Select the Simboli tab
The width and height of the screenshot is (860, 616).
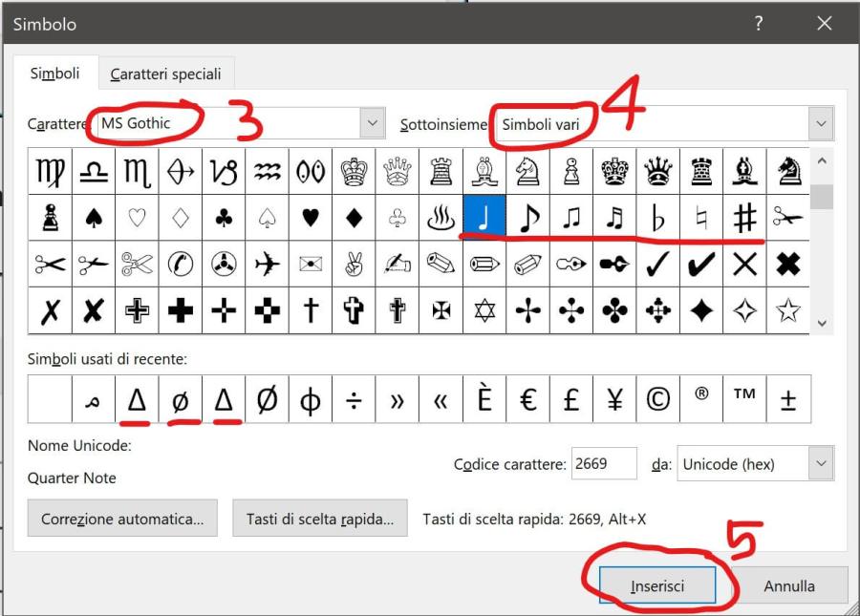[54, 74]
